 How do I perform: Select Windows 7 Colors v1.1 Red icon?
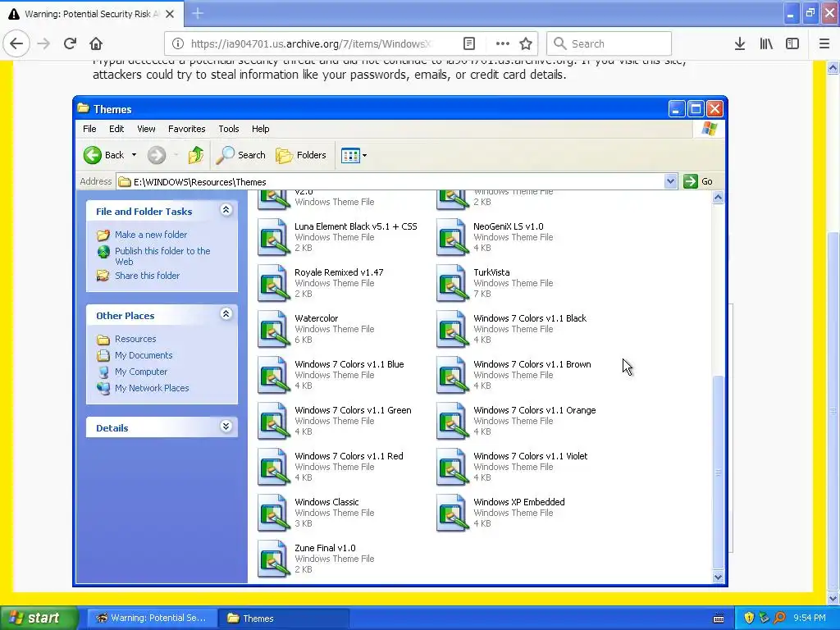274,467
